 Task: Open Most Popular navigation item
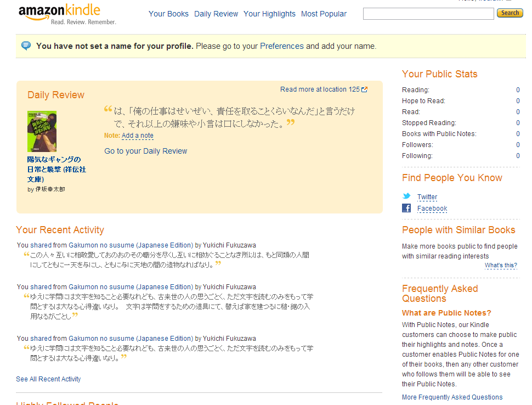click(324, 14)
